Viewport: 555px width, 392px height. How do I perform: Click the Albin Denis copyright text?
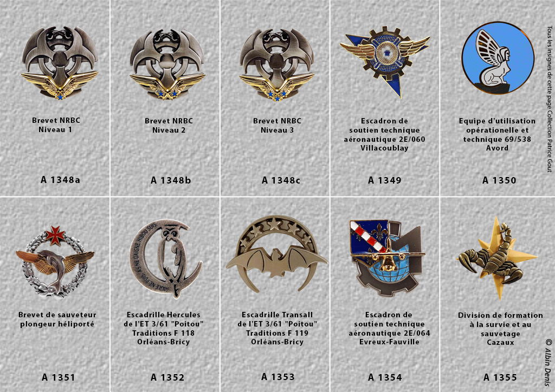(548, 362)
